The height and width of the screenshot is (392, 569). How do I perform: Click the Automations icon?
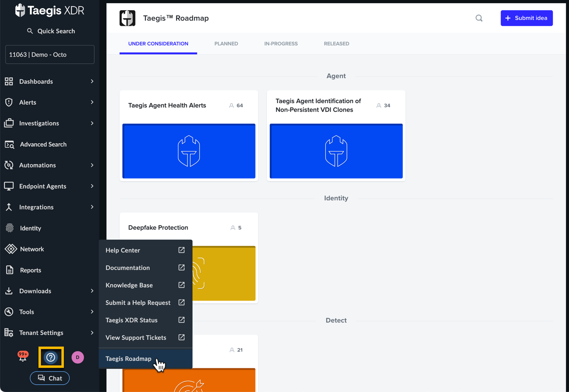[x=9, y=165]
